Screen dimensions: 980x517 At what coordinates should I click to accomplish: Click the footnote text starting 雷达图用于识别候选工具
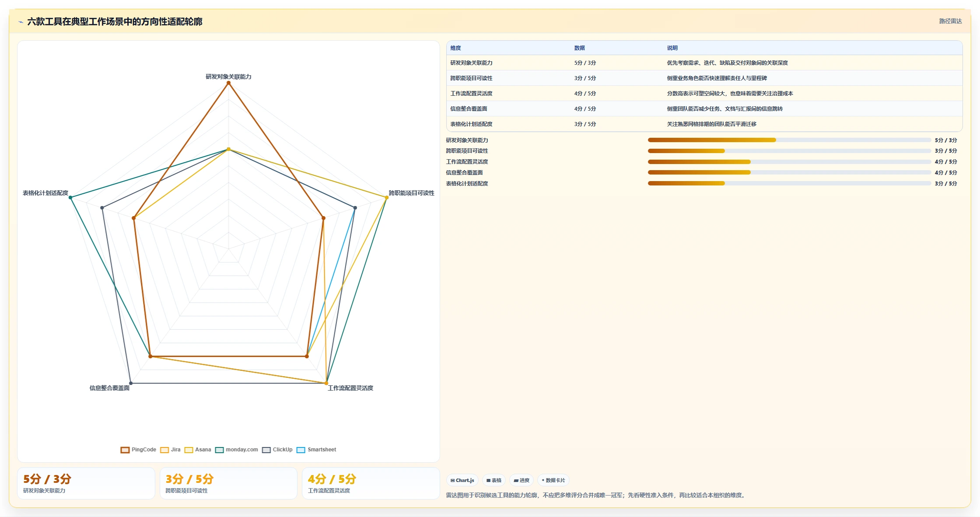tap(596, 495)
